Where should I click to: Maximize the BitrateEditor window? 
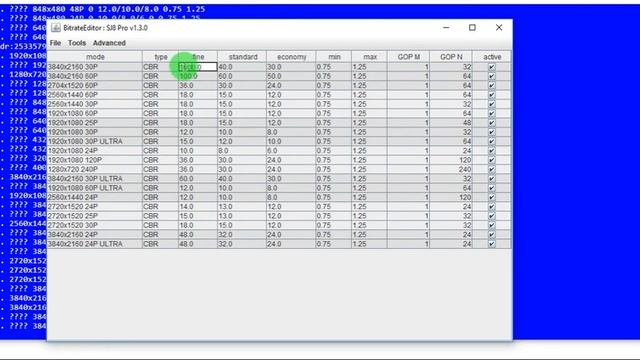[x=472, y=27]
